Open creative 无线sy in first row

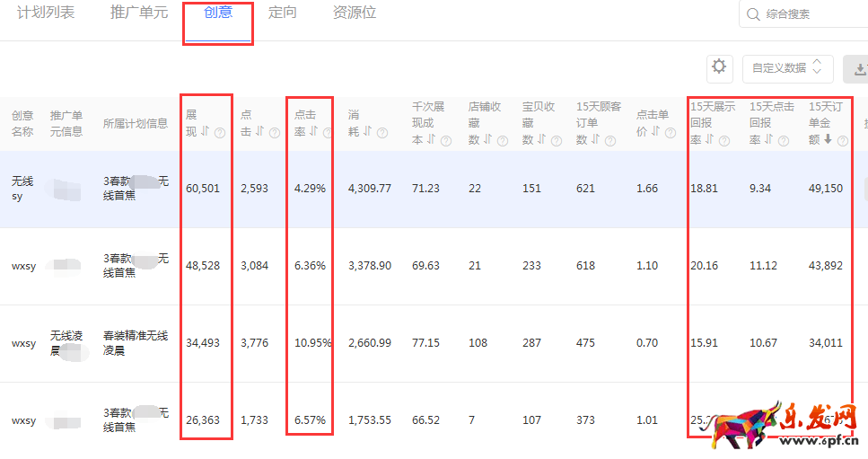click(22, 189)
